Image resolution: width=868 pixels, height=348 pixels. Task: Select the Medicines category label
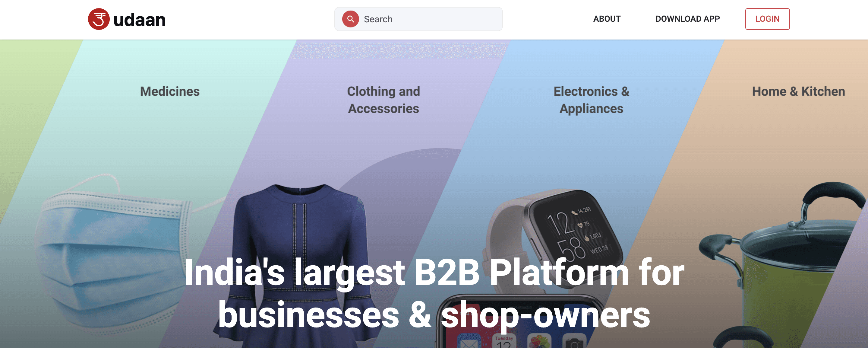pos(170,91)
